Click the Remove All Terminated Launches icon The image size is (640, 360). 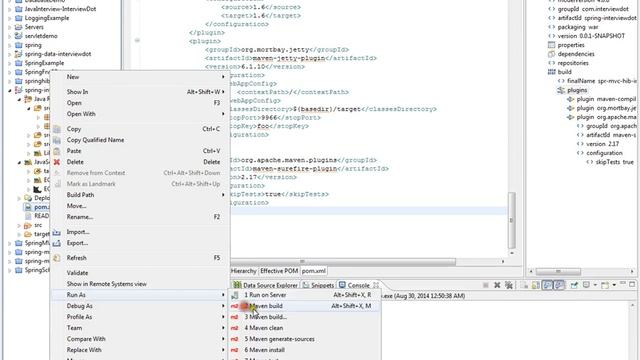tap(509, 285)
